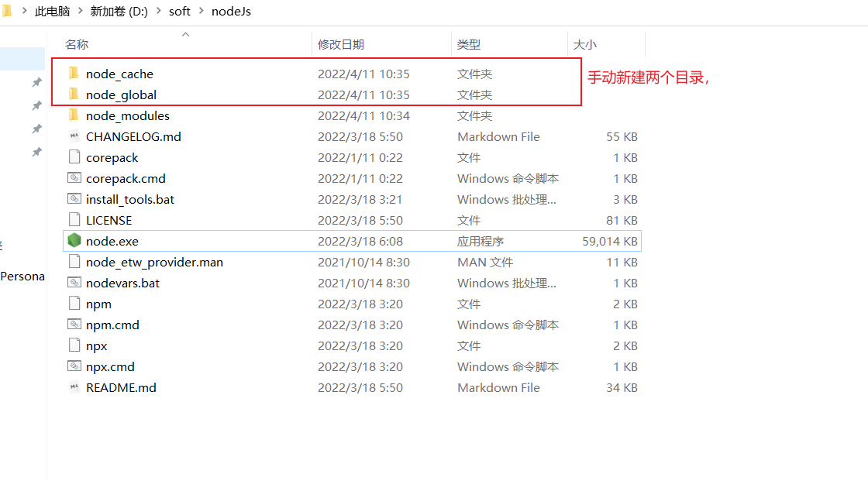Click the install_tools.bat batch file icon
Screen dimensions: 868x481
click(x=74, y=199)
